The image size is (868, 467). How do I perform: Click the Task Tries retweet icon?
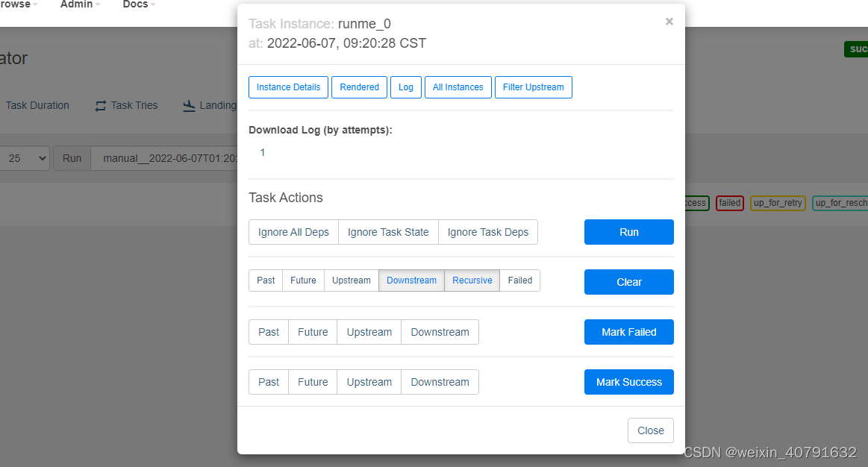click(x=100, y=106)
